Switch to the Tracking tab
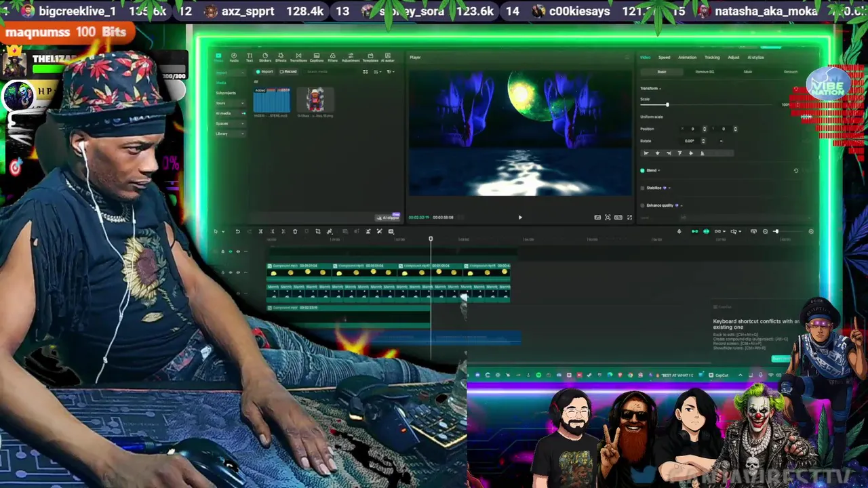Screen dimensions: 868x488 coord(712,58)
